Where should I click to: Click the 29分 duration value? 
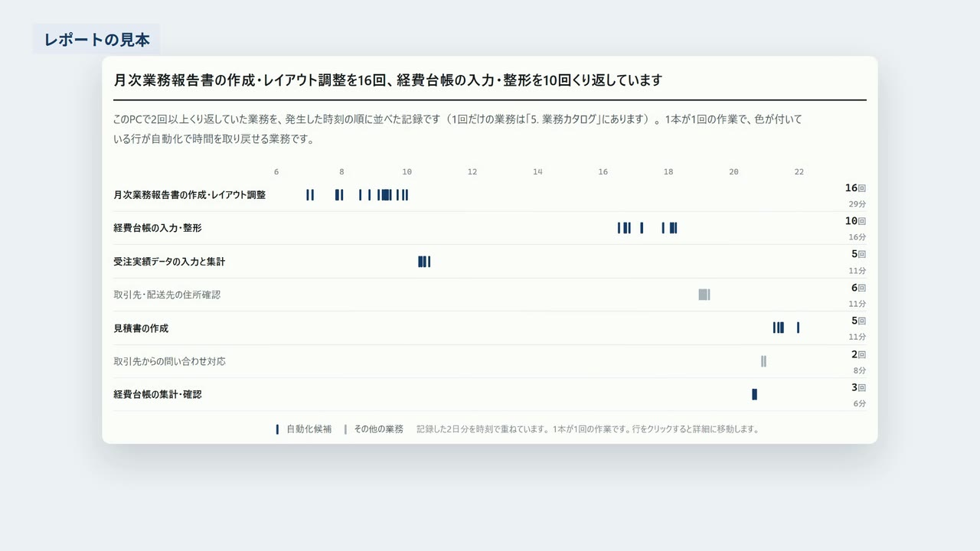pos(857,204)
